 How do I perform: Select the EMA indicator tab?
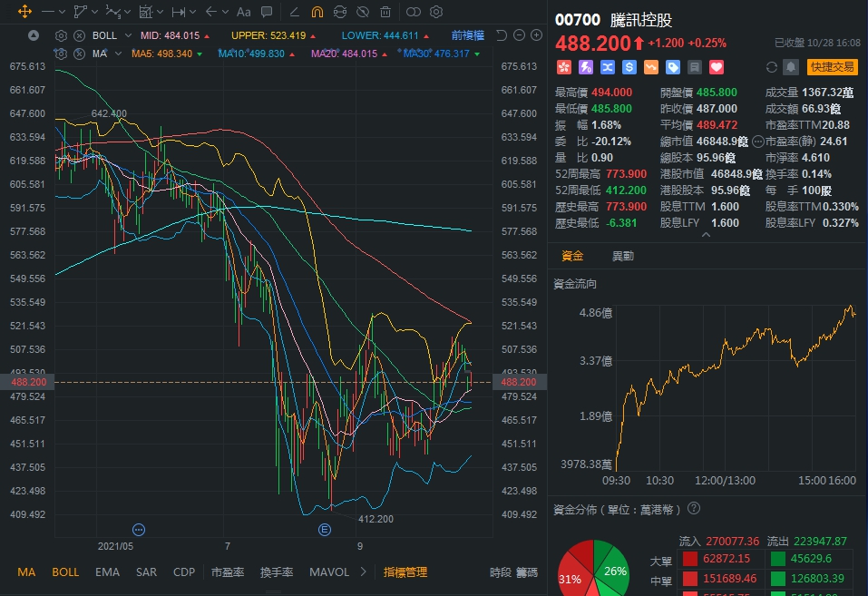[107, 572]
